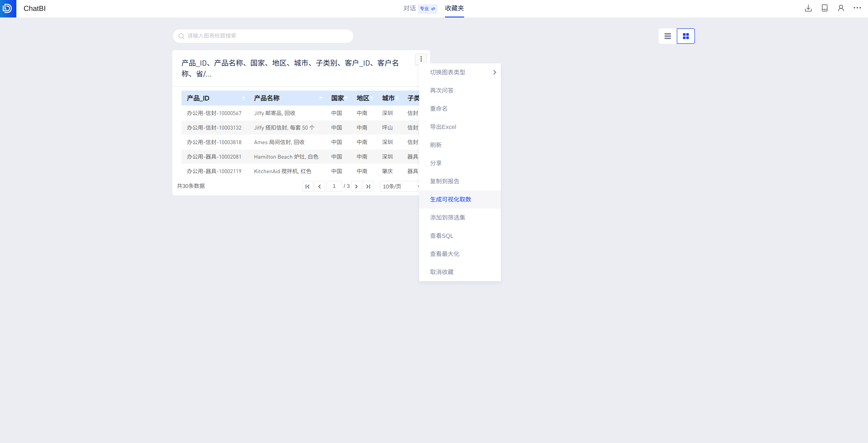Image resolution: width=868 pixels, height=443 pixels.
Task: Click the ChatBI logo icon
Action: [x=8, y=8]
